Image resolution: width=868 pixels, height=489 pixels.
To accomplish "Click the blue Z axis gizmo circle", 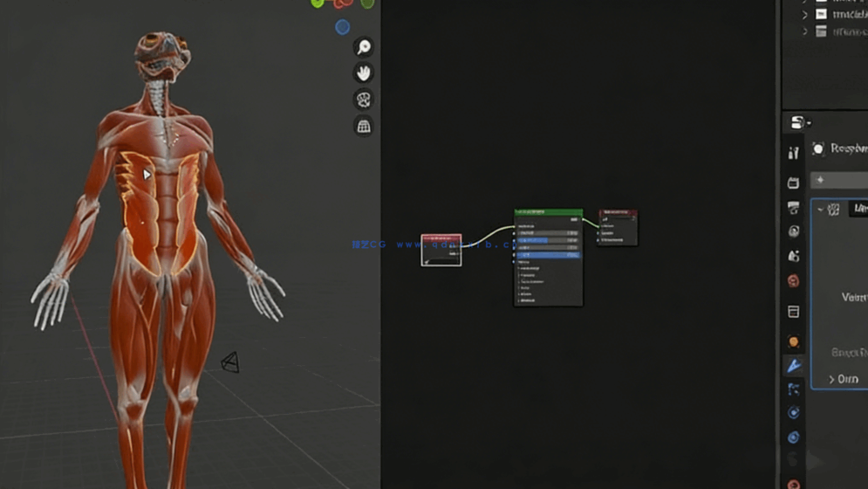I will tap(343, 26).
